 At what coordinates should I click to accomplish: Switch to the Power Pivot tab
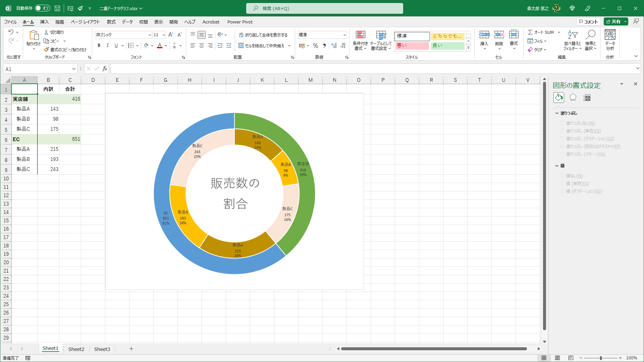click(x=240, y=22)
